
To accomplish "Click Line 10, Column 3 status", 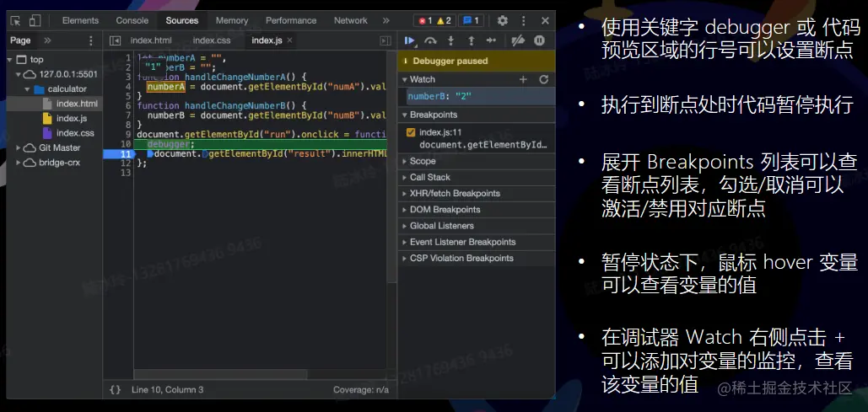I will 167,389.
